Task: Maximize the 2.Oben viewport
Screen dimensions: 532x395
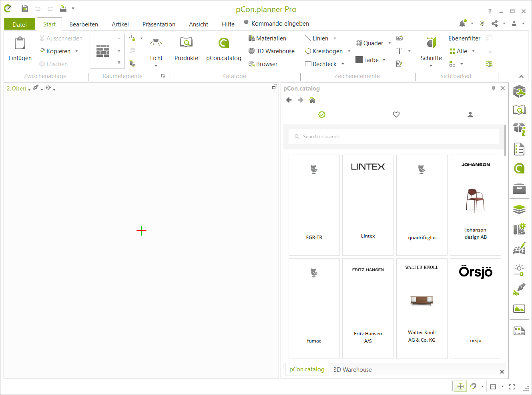Action: 275,87
